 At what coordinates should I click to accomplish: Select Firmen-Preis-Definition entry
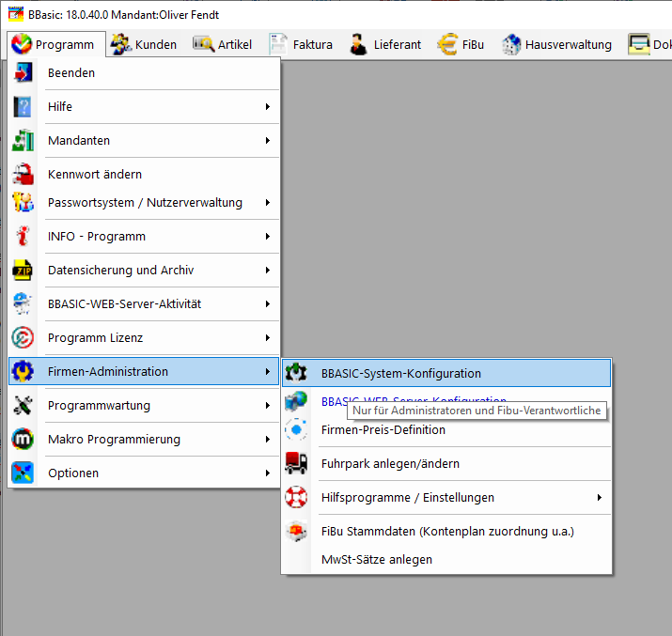(x=446, y=429)
